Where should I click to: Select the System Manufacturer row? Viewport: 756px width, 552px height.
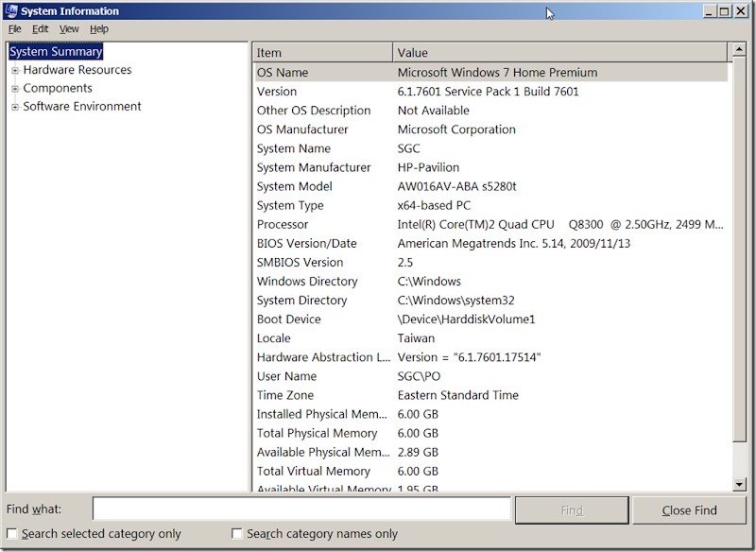coord(490,167)
